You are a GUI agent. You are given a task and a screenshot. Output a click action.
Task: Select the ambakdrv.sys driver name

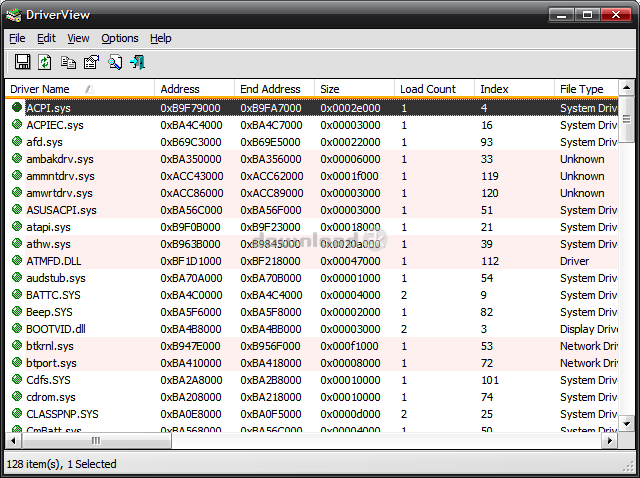pos(60,159)
